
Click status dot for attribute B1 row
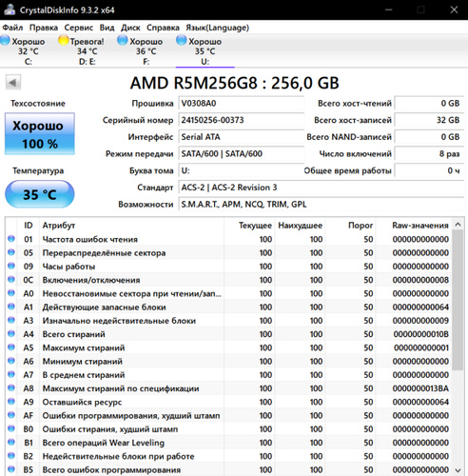(11, 442)
